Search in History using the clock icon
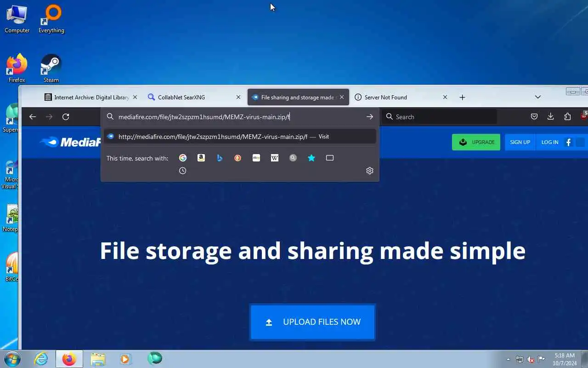The image size is (588, 368). click(x=183, y=171)
